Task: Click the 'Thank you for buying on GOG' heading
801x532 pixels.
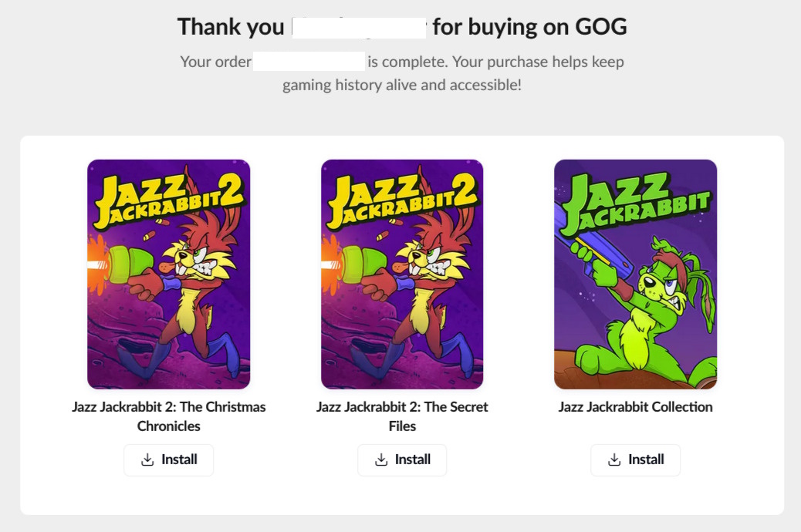Action: click(x=402, y=26)
